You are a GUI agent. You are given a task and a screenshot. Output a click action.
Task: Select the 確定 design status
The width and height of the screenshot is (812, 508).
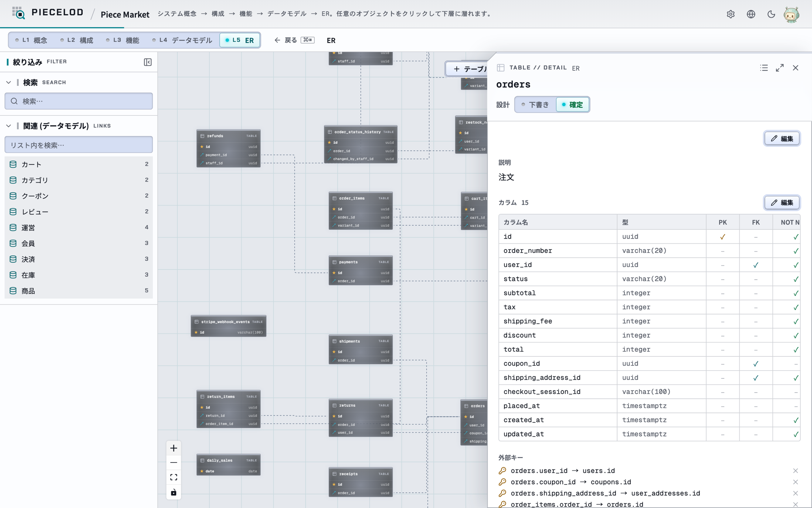coord(572,104)
